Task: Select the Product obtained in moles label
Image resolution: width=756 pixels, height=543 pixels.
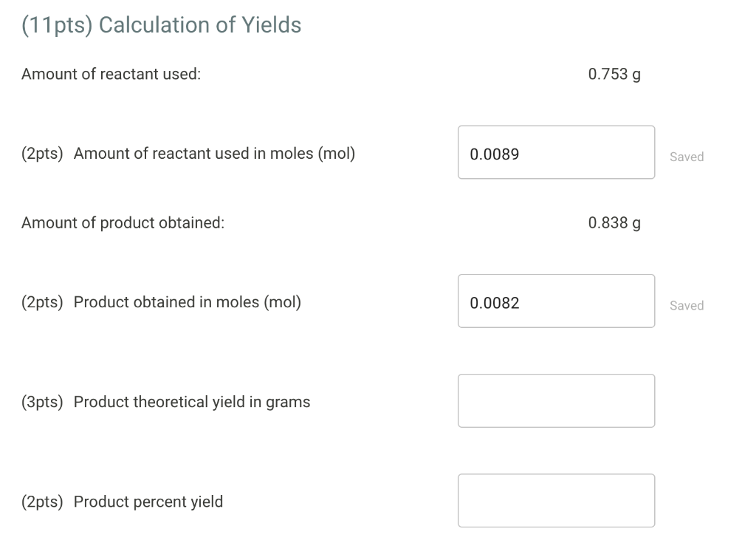Action: 187,301
